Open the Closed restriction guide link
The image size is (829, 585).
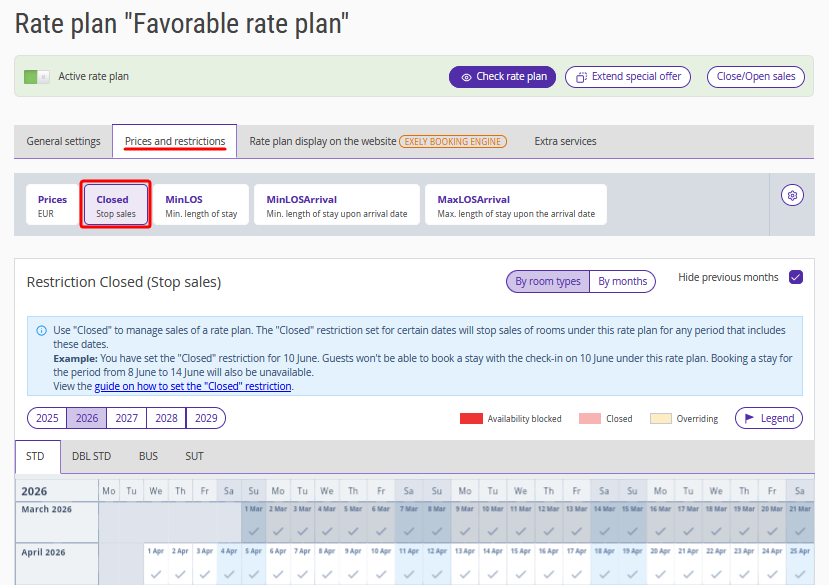pos(193,386)
